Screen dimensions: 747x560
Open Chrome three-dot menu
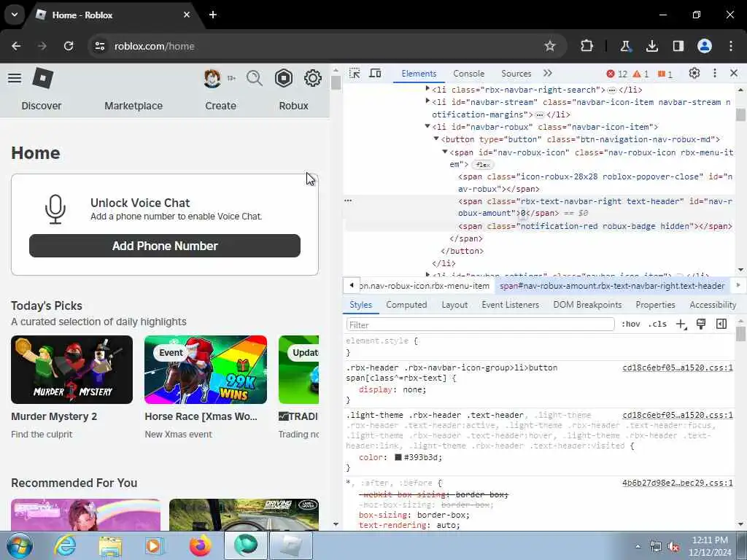pyautogui.click(x=731, y=46)
